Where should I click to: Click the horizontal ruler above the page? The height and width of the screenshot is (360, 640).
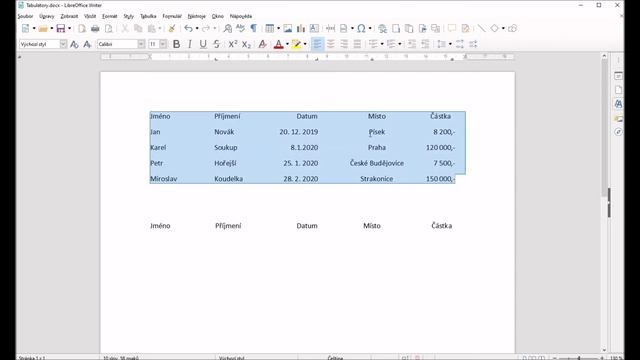(307, 57)
